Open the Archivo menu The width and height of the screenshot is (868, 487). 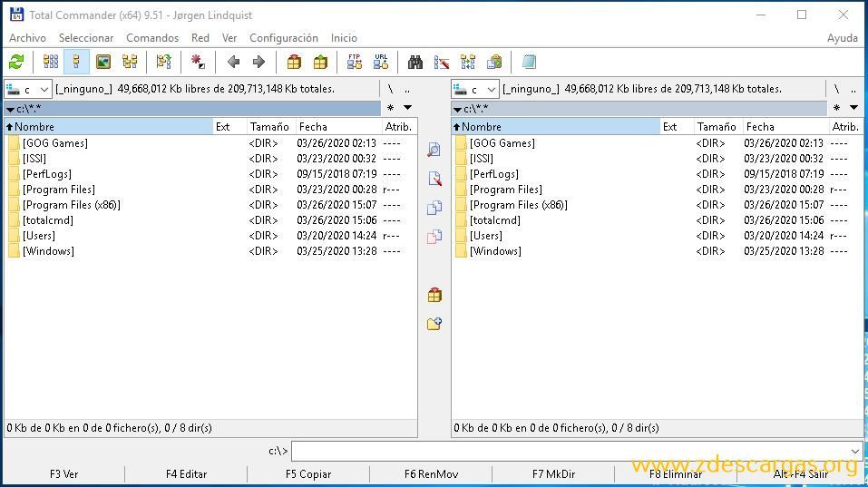point(28,37)
